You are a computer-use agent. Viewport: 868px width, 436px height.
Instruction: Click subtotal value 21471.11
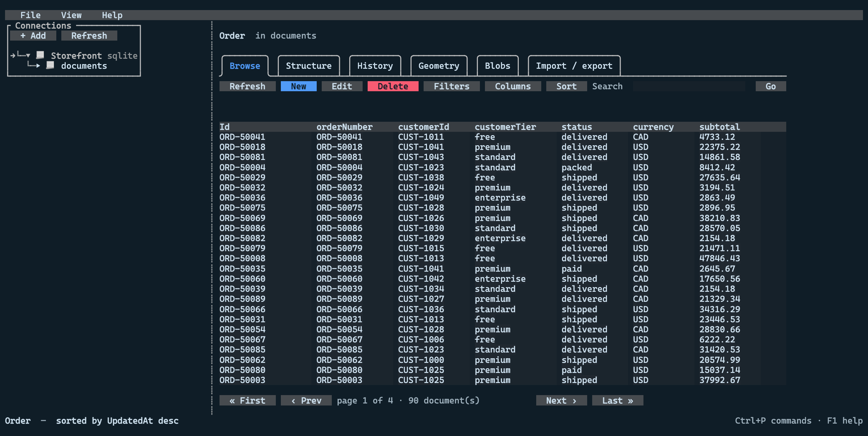[x=720, y=249]
